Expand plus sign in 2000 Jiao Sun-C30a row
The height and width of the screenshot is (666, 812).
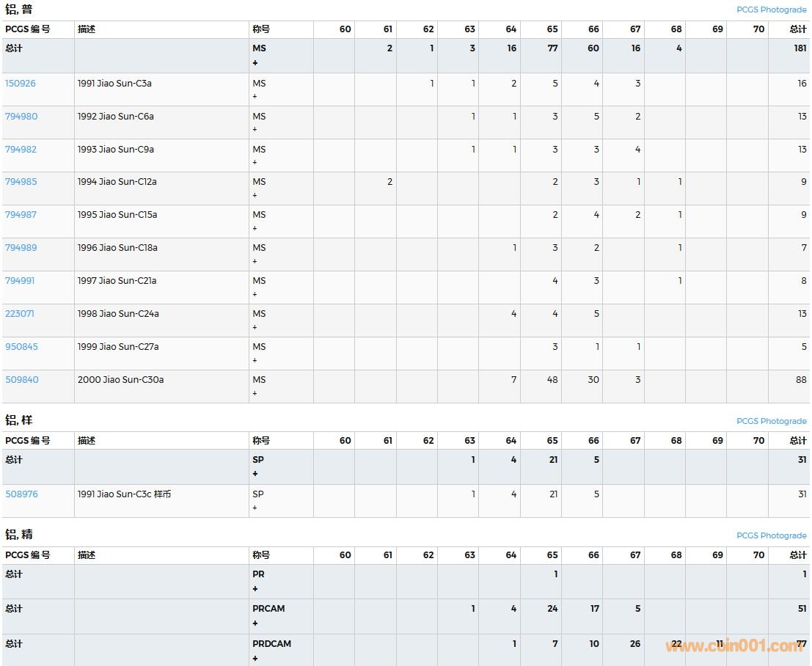255,393
